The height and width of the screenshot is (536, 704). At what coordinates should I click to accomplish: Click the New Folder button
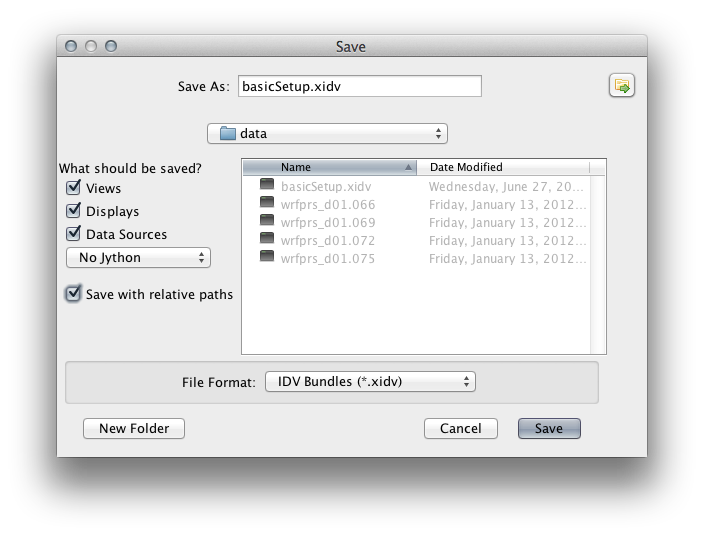click(x=134, y=428)
